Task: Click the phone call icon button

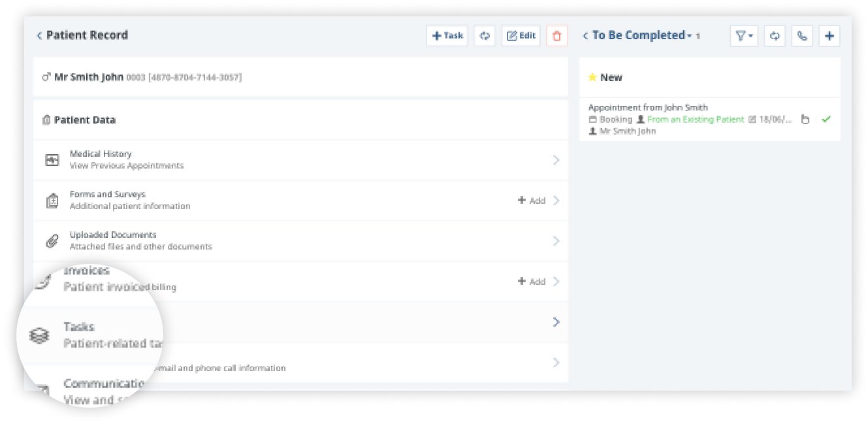Action: click(802, 36)
